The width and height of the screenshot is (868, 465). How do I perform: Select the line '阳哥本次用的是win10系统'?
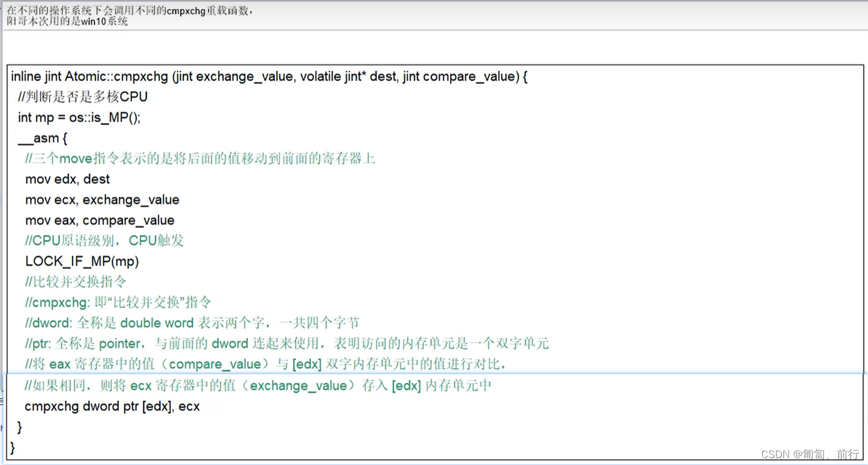tap(67, 21)
